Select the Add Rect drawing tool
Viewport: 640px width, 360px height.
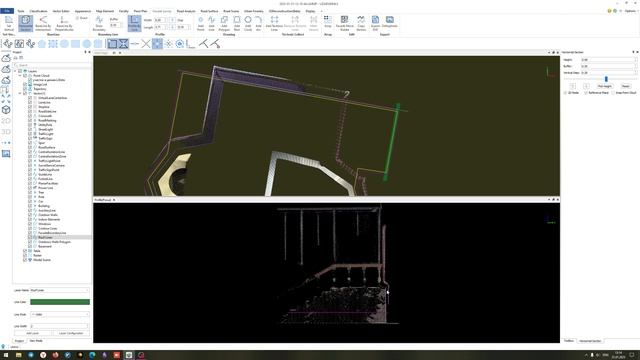237,23
